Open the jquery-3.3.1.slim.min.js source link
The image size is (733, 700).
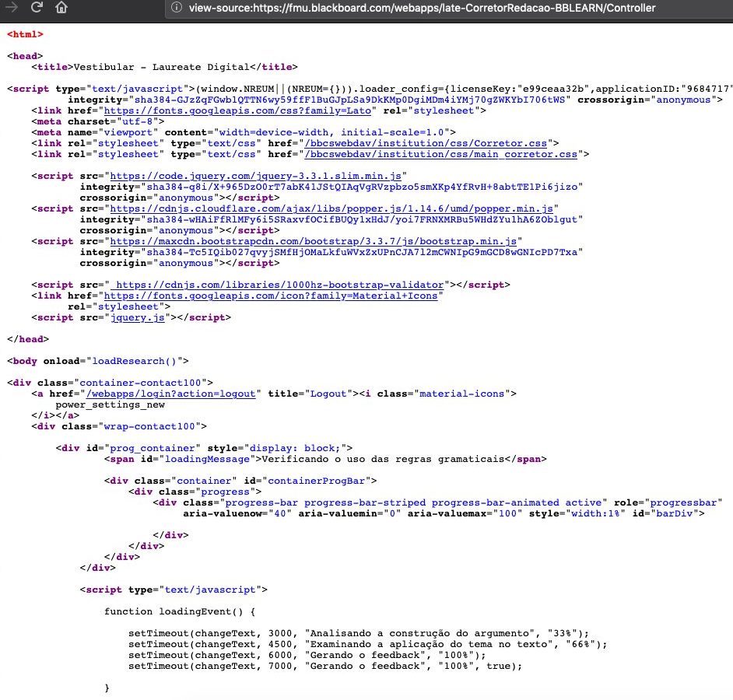(256, 176)
